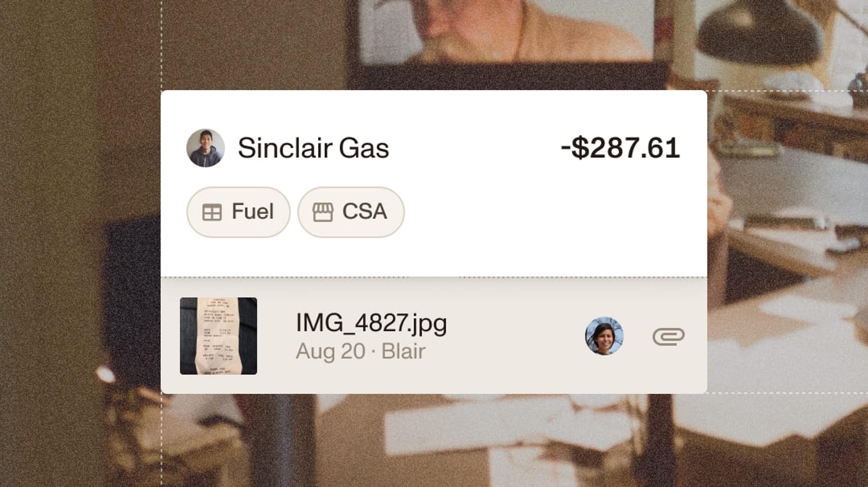Select the Fuel category chip label

[253, 212]
